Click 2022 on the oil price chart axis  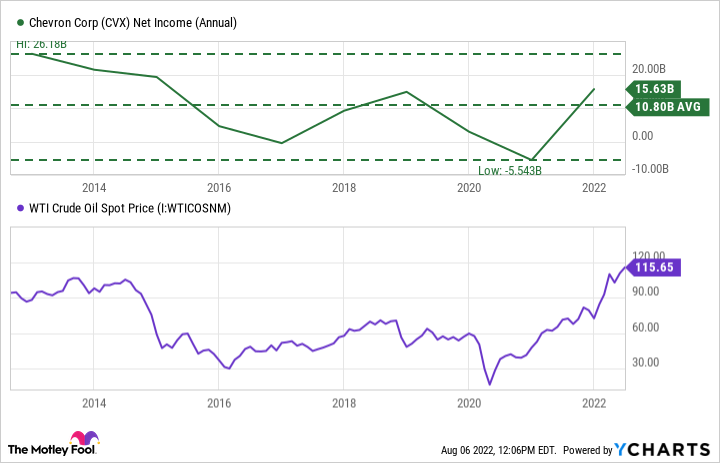594,403
